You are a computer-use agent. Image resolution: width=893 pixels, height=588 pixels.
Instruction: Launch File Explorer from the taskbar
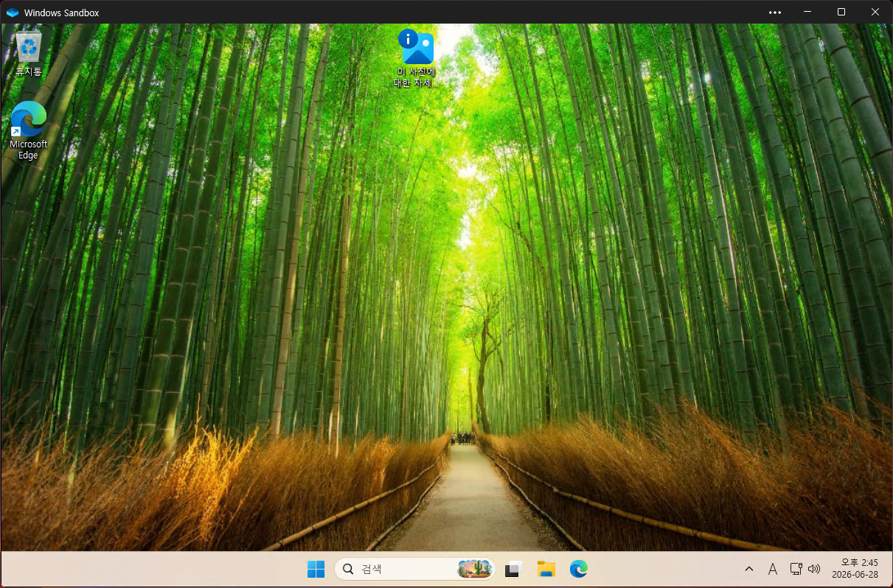[546, 569]
